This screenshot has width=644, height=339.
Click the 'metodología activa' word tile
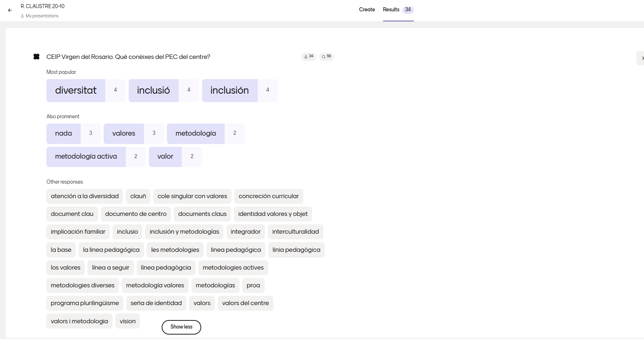point(86,157)
